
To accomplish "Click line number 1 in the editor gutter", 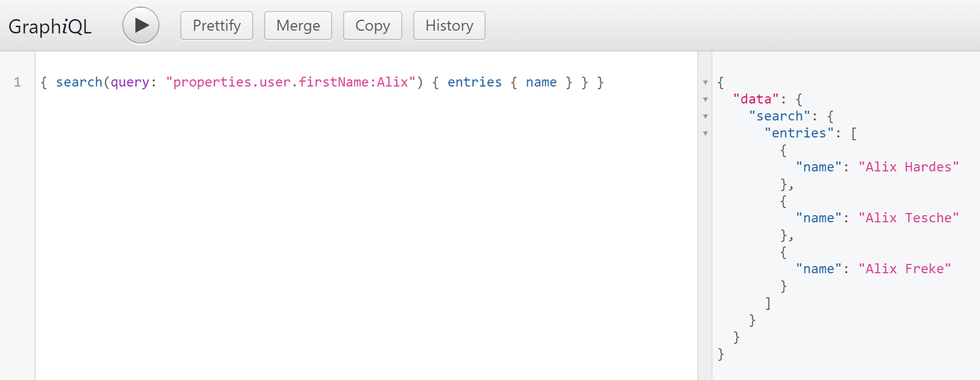I will [18, 82].
